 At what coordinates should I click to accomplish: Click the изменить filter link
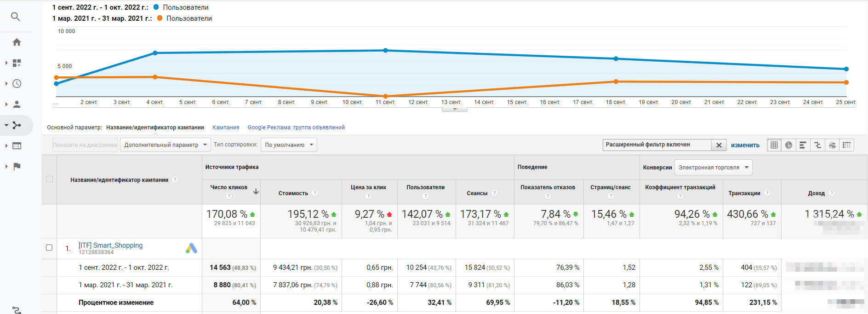[745, 145]
